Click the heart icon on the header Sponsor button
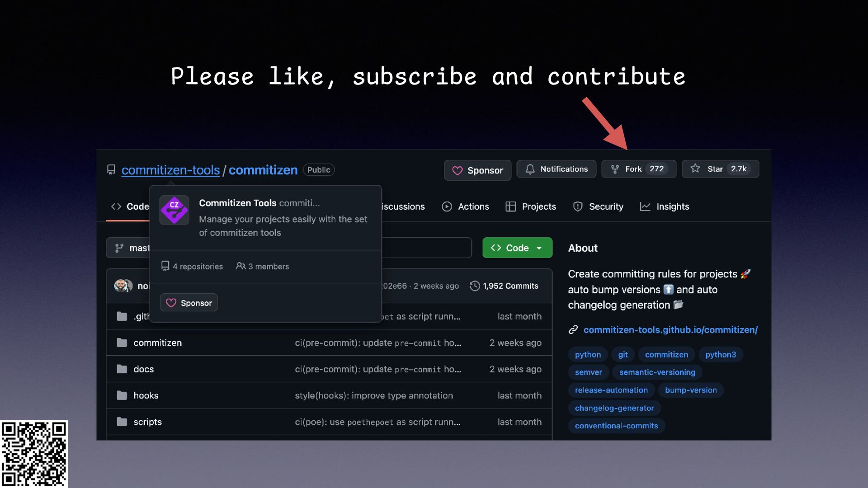The image size is (868, 488). pyautogui.click(x=458, y=170)
